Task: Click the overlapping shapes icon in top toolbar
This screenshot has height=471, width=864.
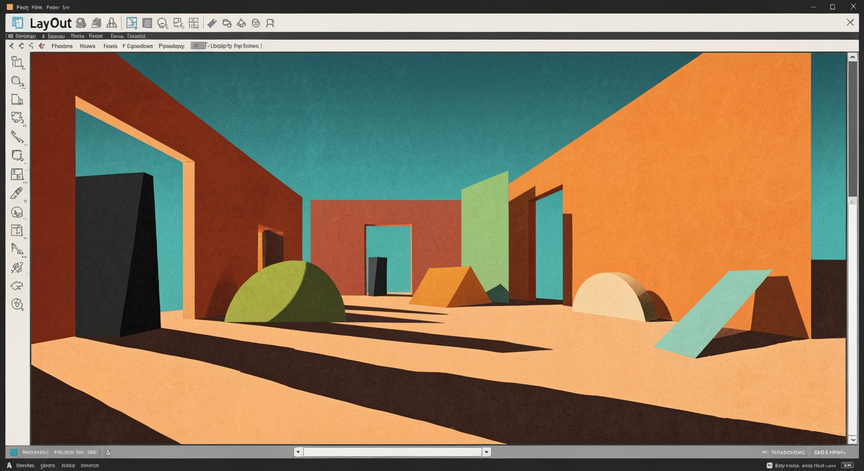Action: (x=226, y=23)
